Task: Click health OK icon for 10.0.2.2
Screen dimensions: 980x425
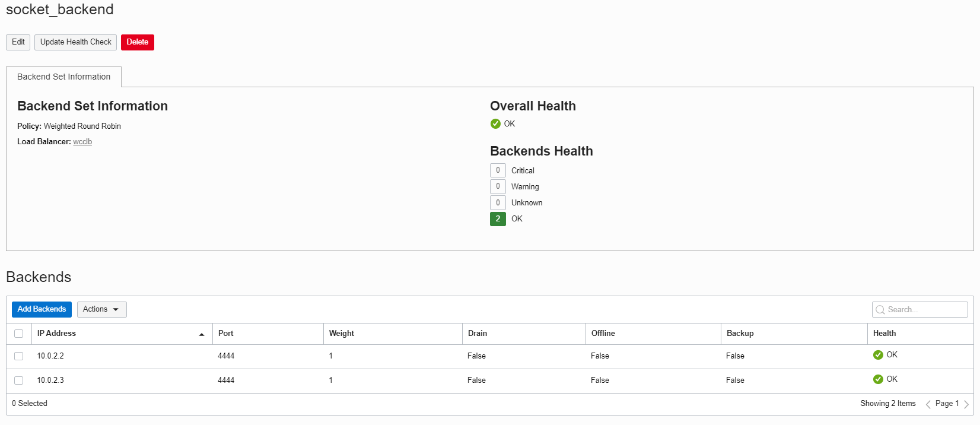Action: [x=878, y=355]
